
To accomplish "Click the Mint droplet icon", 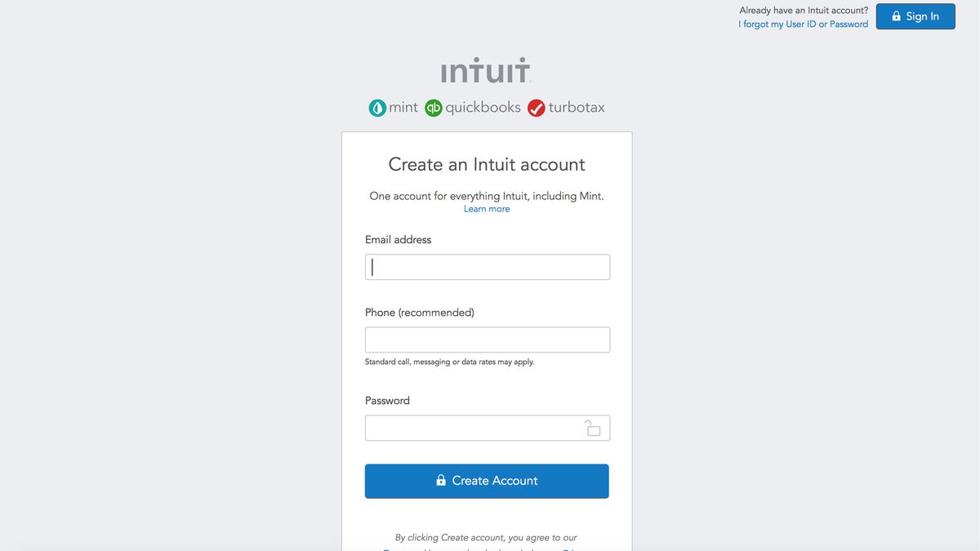I will click(376, 107).
